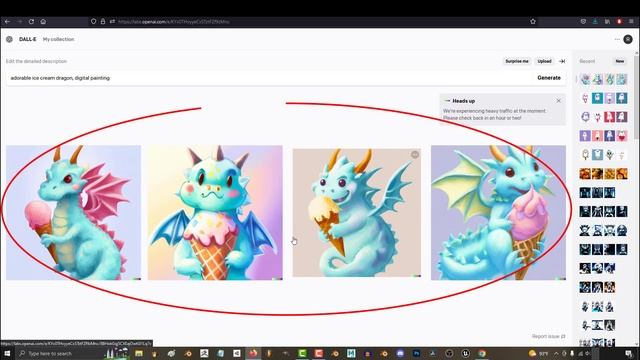
Task: Open the red C app in taskbar
Action: point(318,353)
